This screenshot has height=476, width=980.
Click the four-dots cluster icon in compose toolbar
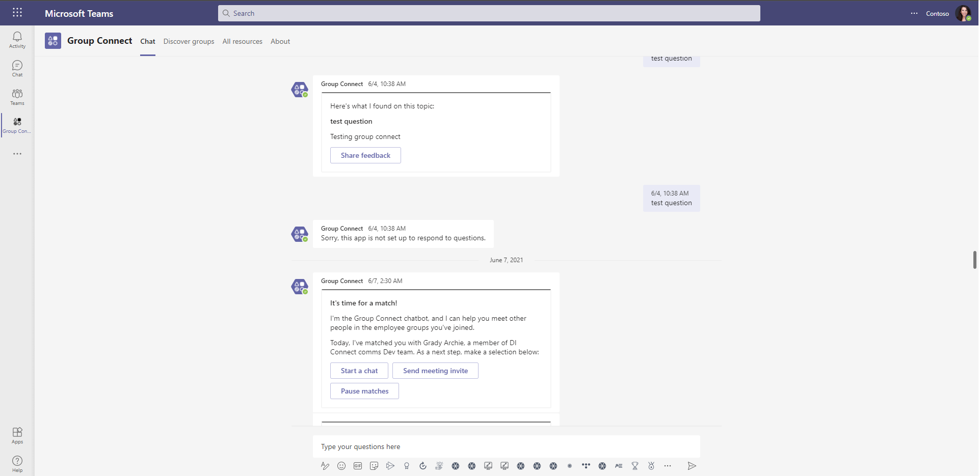click(586, 466)
